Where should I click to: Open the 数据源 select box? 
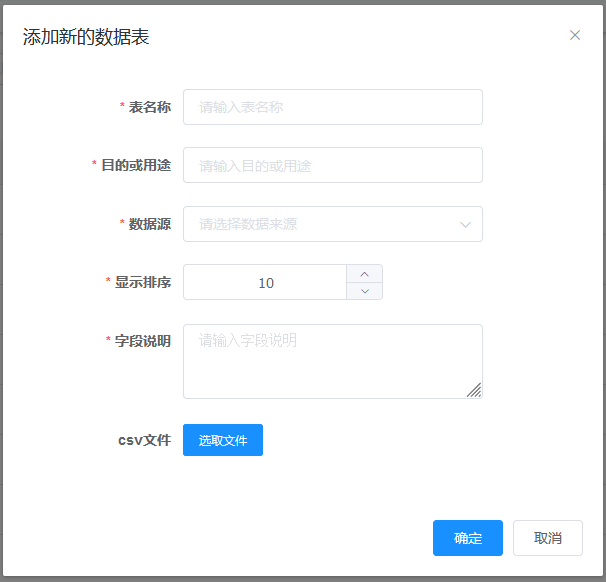[320, 224]
